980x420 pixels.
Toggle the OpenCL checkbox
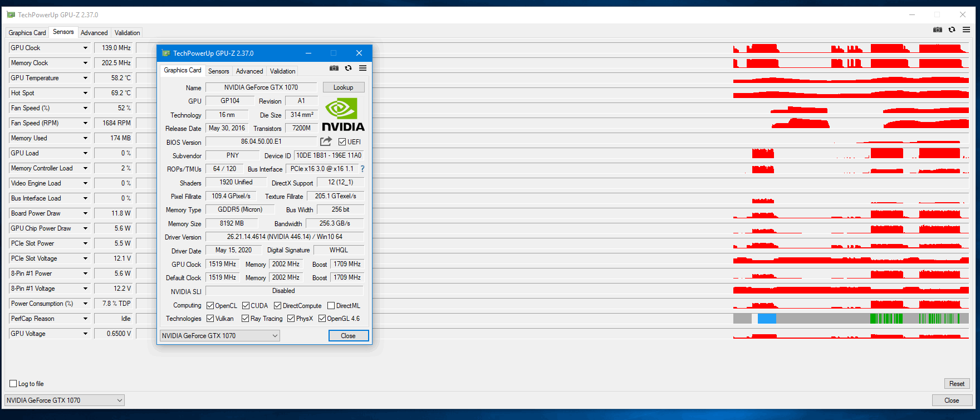click(210, 306)
